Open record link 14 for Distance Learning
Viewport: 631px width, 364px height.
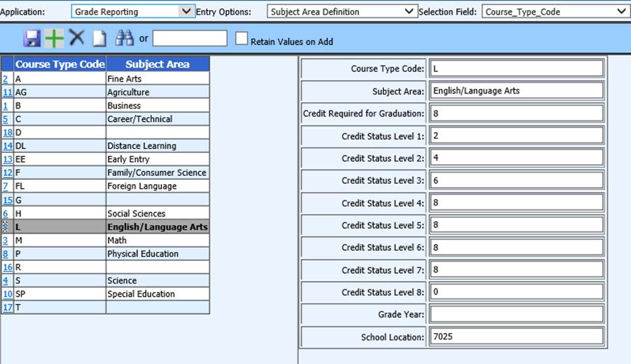tap(7, 146)
